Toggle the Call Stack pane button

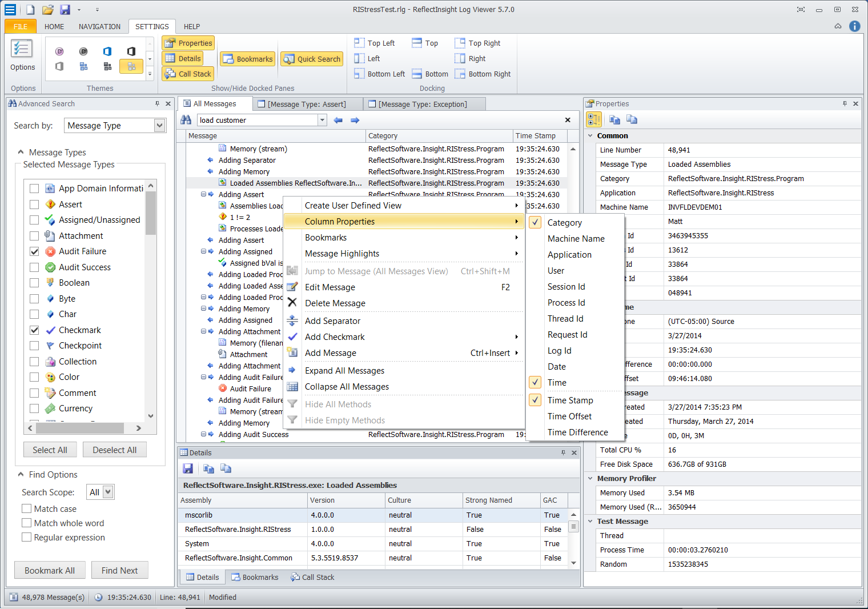188,74
